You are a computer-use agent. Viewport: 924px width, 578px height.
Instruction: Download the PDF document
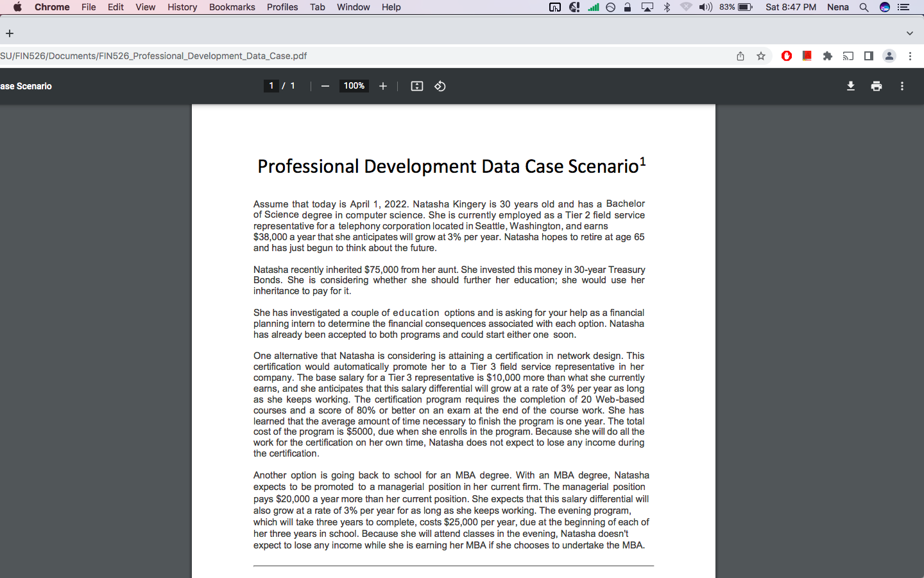tap(851, 86)
